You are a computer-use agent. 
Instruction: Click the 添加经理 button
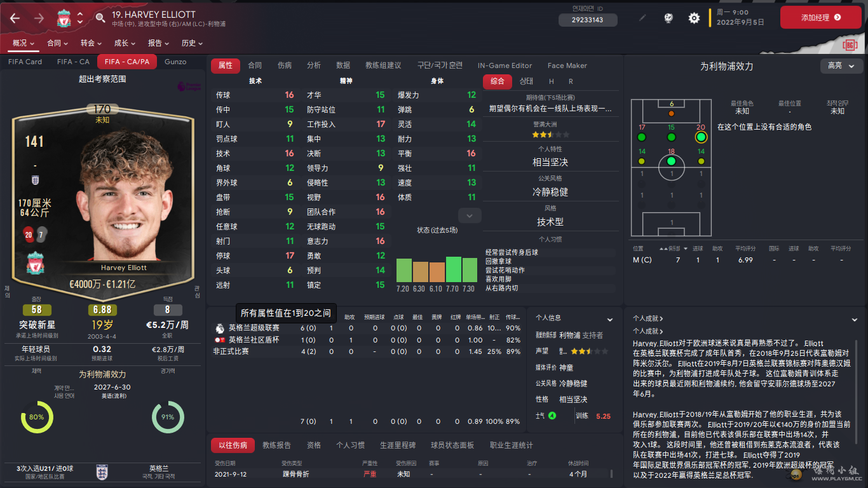click(x=820, y=18)
